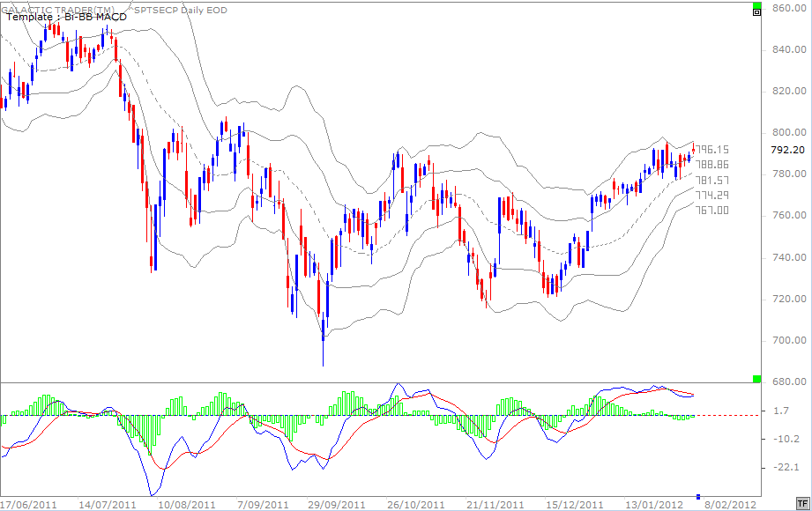Click the 10/08/2011 date label
Image resolution: width=812 pixels, height=511 pixels.
186,504
